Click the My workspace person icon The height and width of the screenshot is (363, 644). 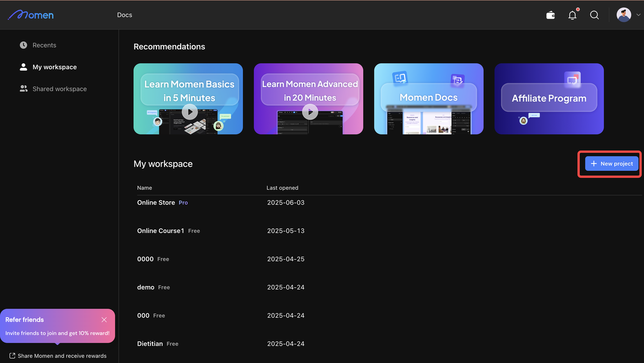24,67
